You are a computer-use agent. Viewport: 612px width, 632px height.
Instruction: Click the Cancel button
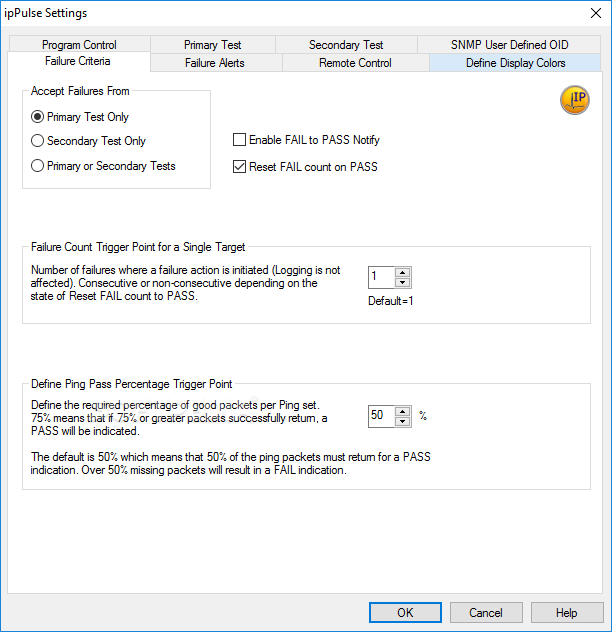[486, 613]
